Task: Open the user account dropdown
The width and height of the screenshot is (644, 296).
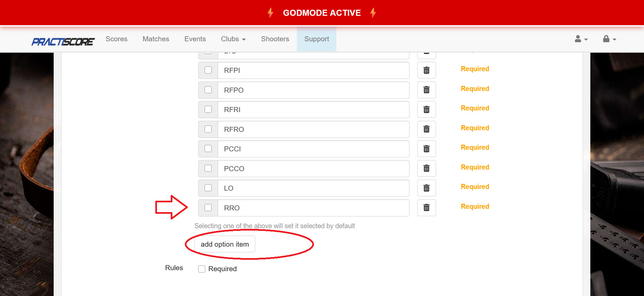Action: (581, 39)
